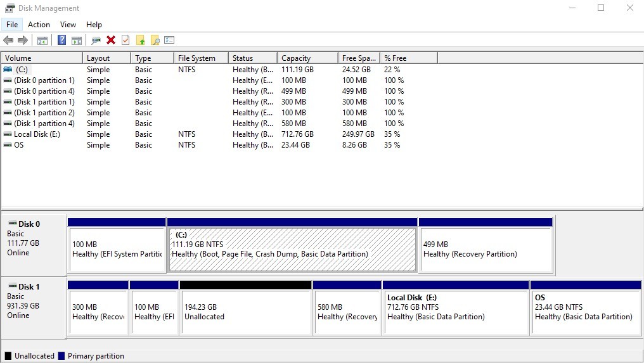Open the Help menu

pos(94,25)
